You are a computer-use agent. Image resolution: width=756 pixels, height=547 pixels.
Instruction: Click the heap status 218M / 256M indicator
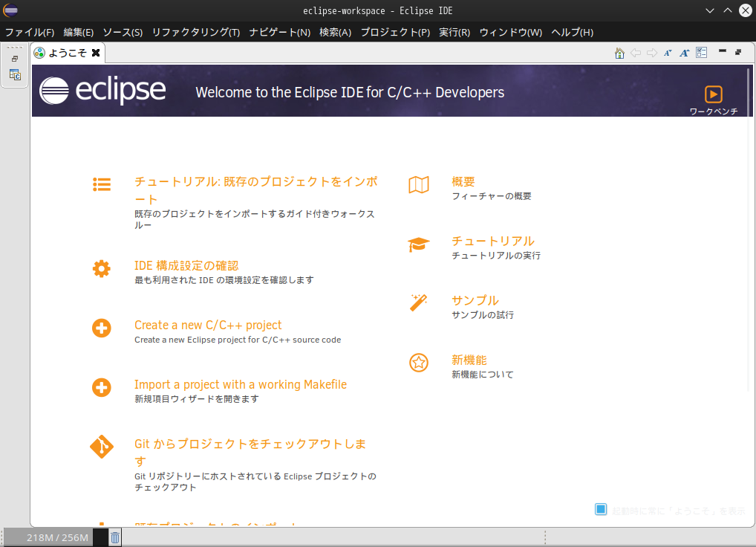click(x=57, y=537)
